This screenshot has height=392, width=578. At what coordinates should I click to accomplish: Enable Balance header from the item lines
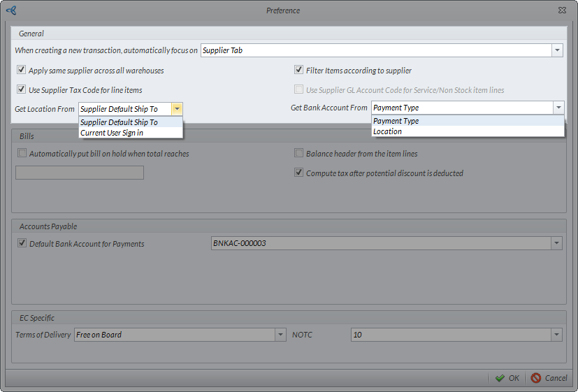point(299,154)
